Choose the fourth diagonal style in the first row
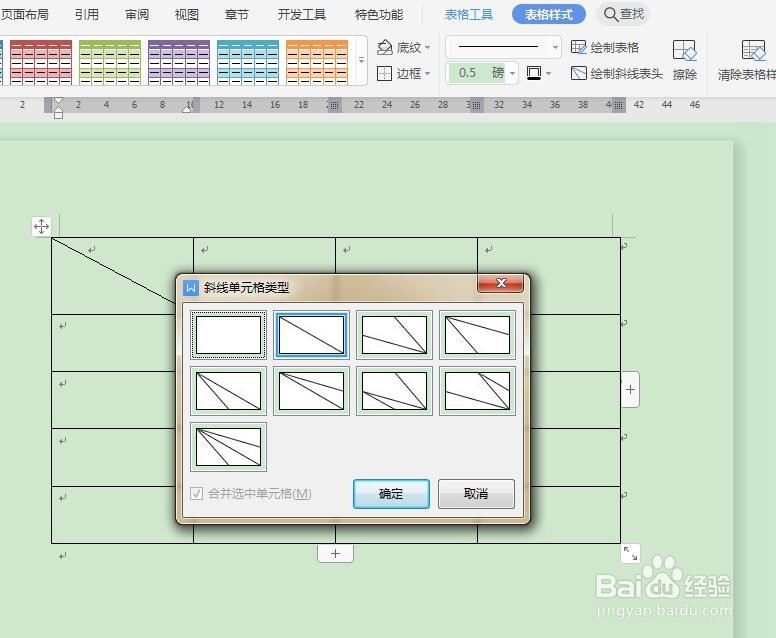Screen dimensions: 776x638 click(x=477, y=335)
